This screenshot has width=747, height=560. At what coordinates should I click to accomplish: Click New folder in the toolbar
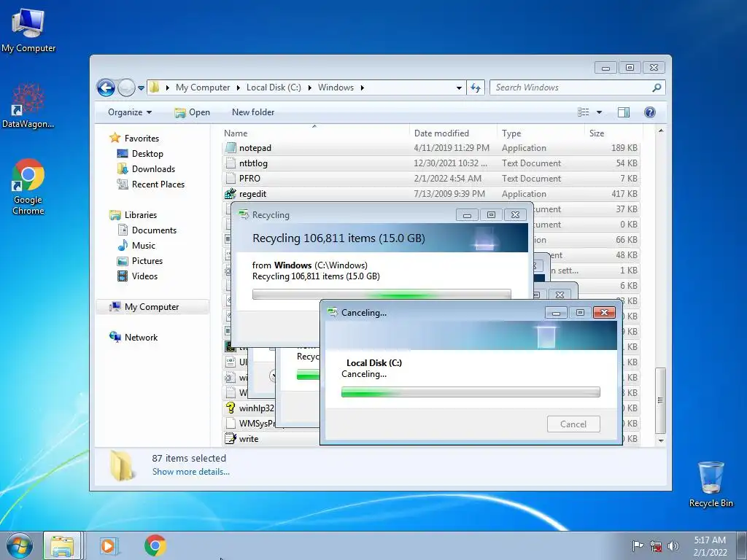[253, 112]
